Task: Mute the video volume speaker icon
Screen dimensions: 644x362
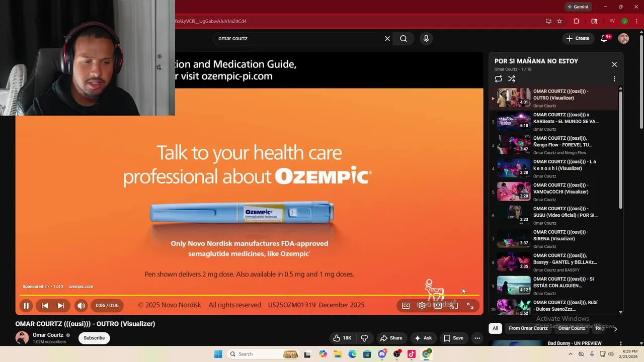Action: coord(81,305)
